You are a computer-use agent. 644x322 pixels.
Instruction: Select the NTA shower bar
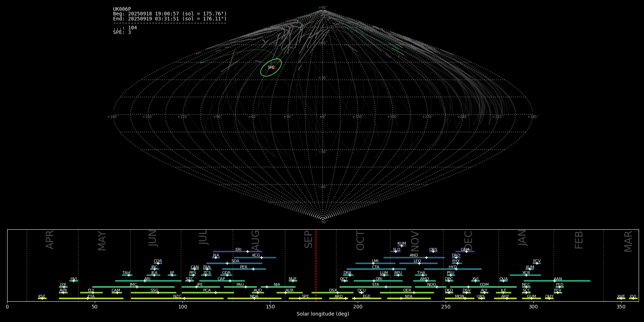(x=409, y=298)
